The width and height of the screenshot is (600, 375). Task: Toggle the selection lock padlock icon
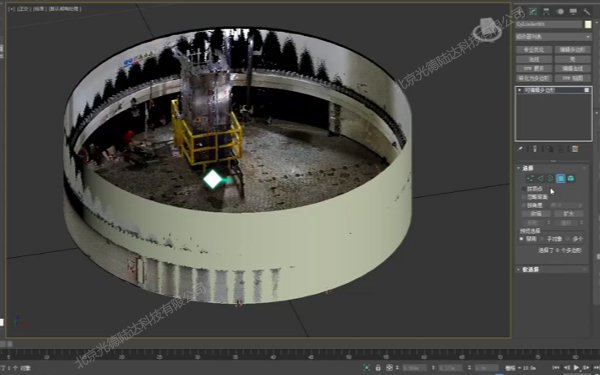click(x=378, y=368)
